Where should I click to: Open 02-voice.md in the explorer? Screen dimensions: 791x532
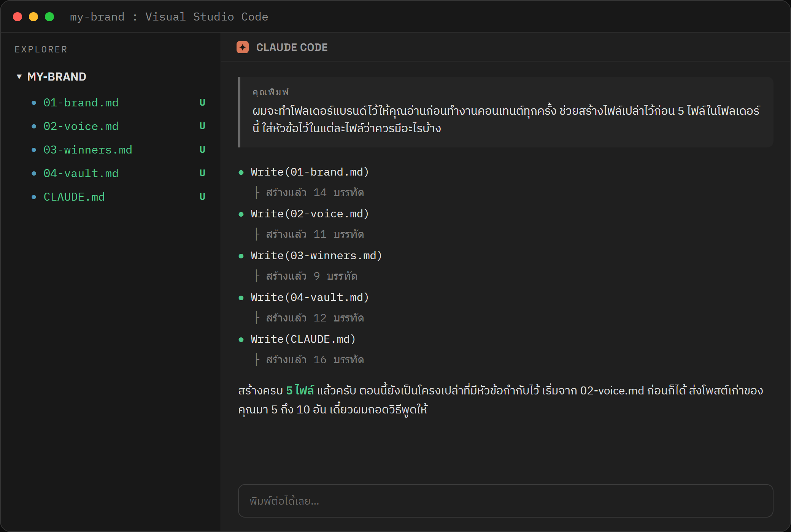pos(81,126)
